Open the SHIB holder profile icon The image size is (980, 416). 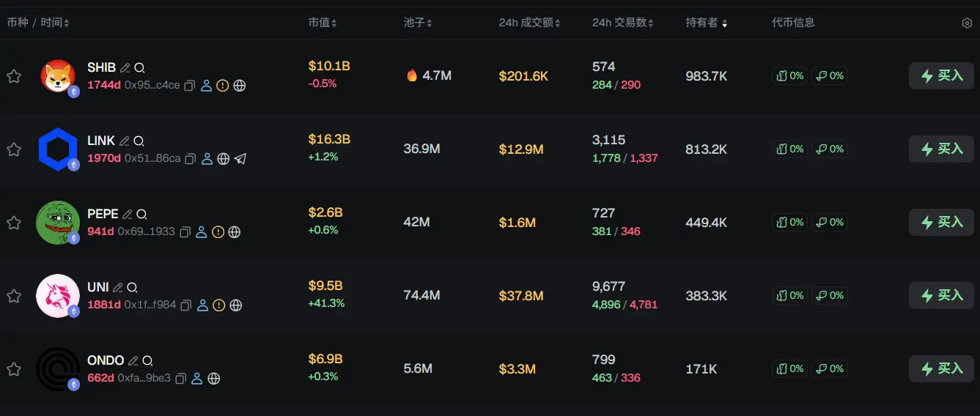[x=206, y=86]
